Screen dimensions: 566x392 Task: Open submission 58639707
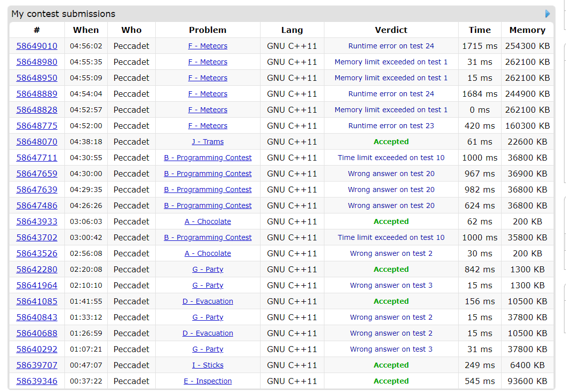[x=36, y=365]
